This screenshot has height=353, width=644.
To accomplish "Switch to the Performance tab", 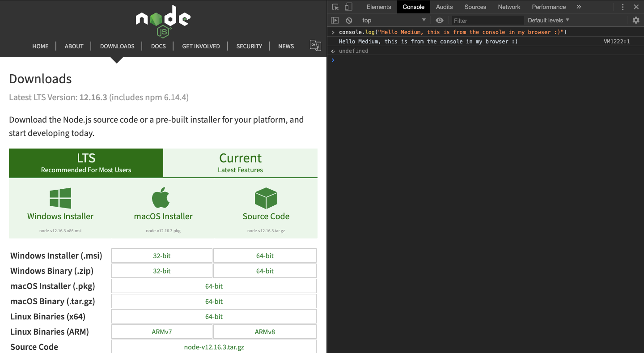I will (549, 7).
